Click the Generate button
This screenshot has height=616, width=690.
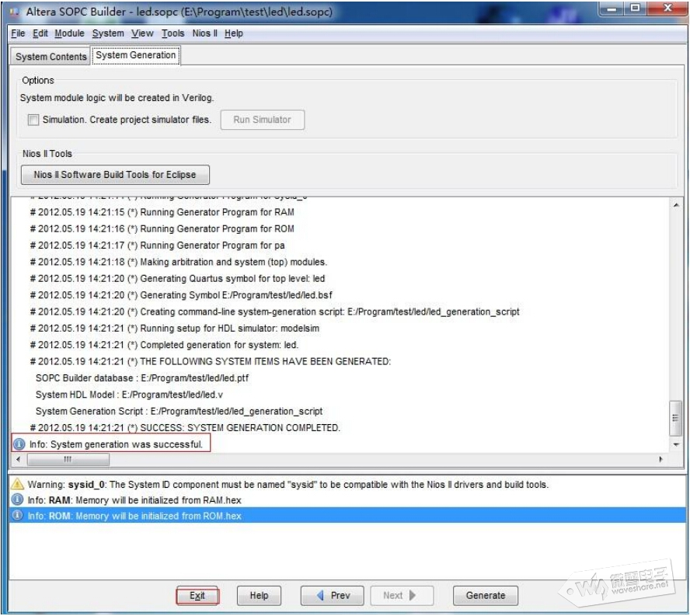coord(486,596)
